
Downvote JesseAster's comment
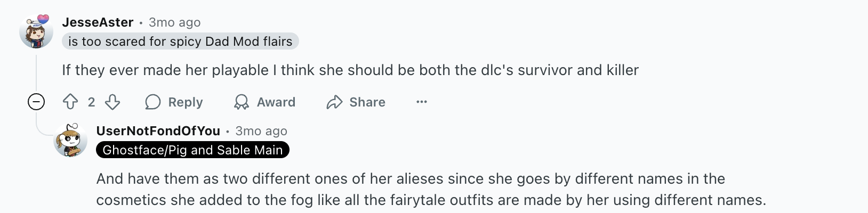[x=112, y=102]
